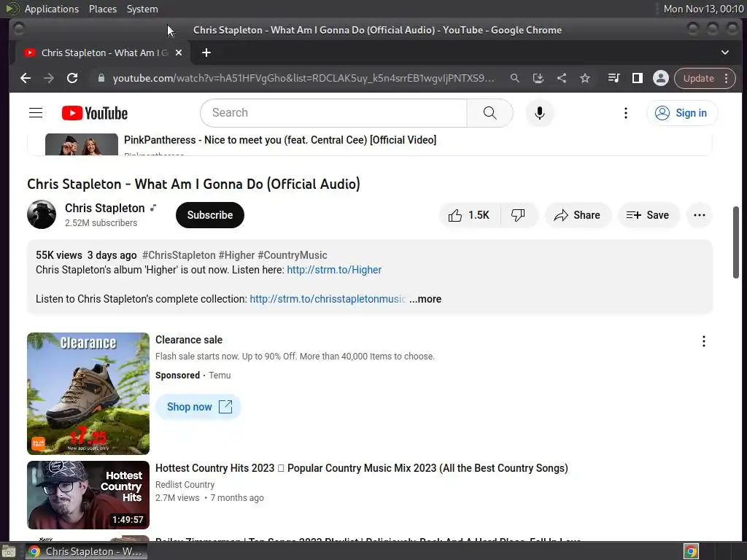Click the #CountryMusic hashtag
The image size is (747, 560).
tap(293, 255)
